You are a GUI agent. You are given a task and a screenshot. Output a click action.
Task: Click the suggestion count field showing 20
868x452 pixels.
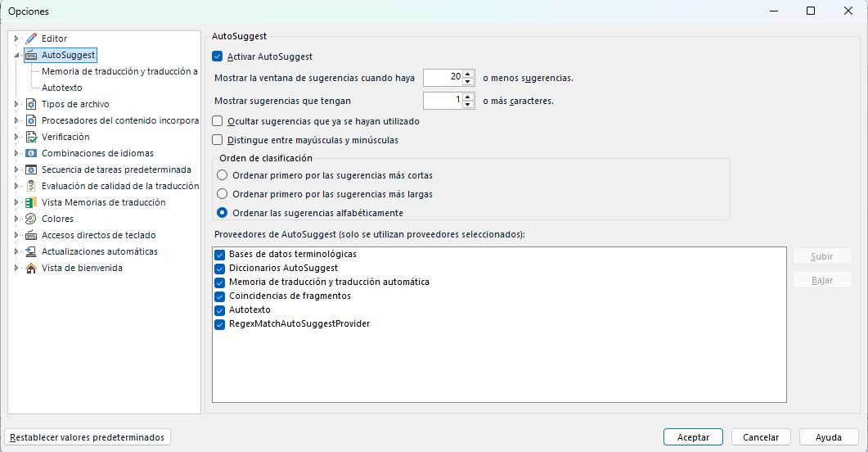click(443, 78)
